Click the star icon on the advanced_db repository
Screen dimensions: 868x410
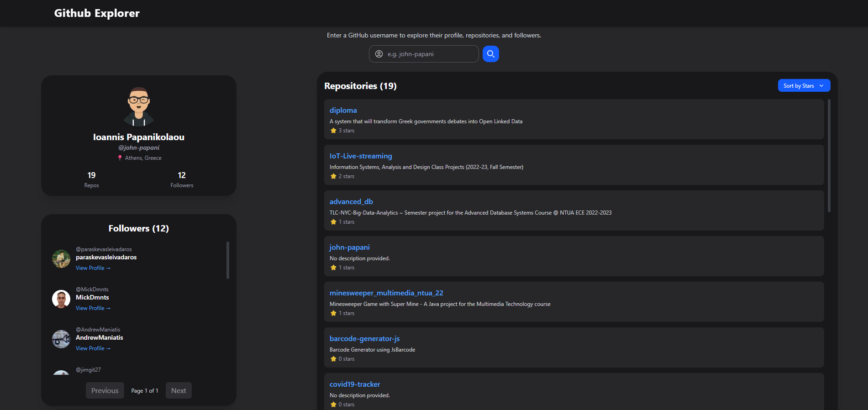[x=333, y=222]
